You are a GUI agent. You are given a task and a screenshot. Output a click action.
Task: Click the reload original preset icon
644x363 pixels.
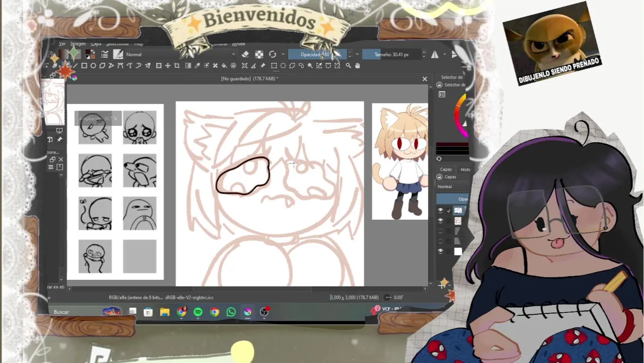tap(273, 54)
